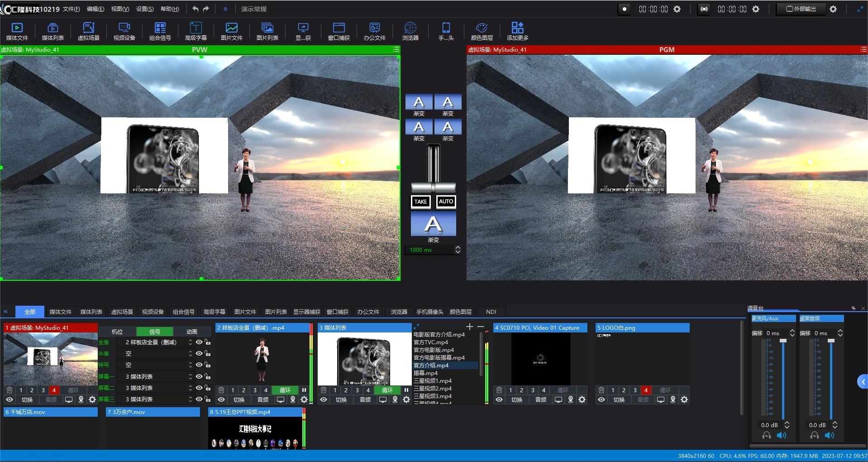The image size is (868, 462).
Task: Switch to the 虚拟场景 source tab
Action: click(x=122, y=312)
